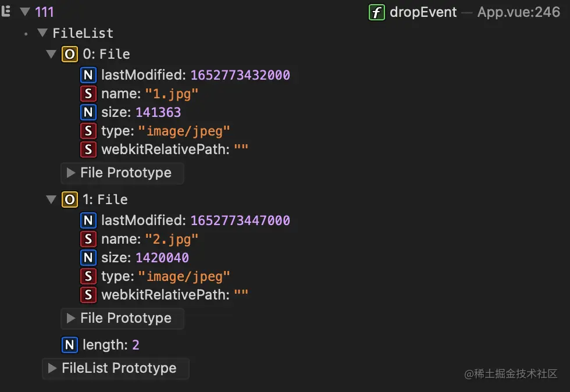Click the string icon beside name "2.jpg"
This screenshot has height=392, width=570.
pyautogui.click(x=88, y=239)
